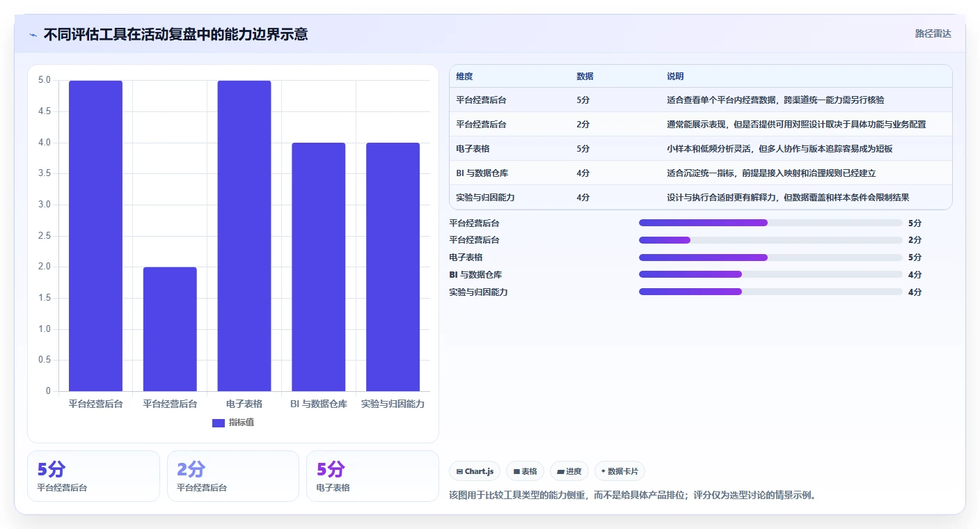Click the description 通常能展示表现，但是否提供可用对照设计取决于具体功能与业务配置
980x529 pixels.
(x=796, y=125)
